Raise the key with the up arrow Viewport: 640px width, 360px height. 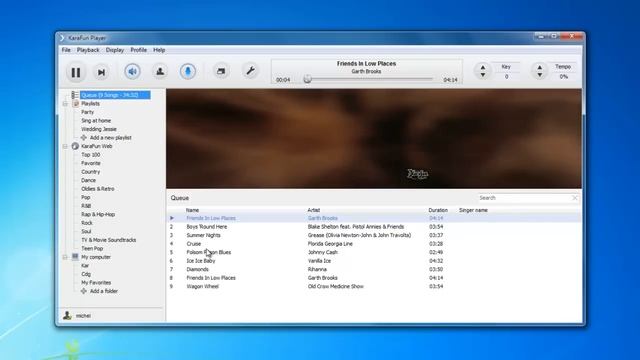[483, 67]
